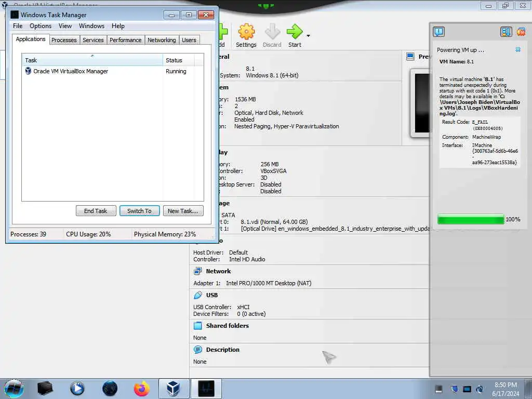Click 'Processes: 39' in status bar
This screenshot has height=399, width=532.
pos(28,234)
